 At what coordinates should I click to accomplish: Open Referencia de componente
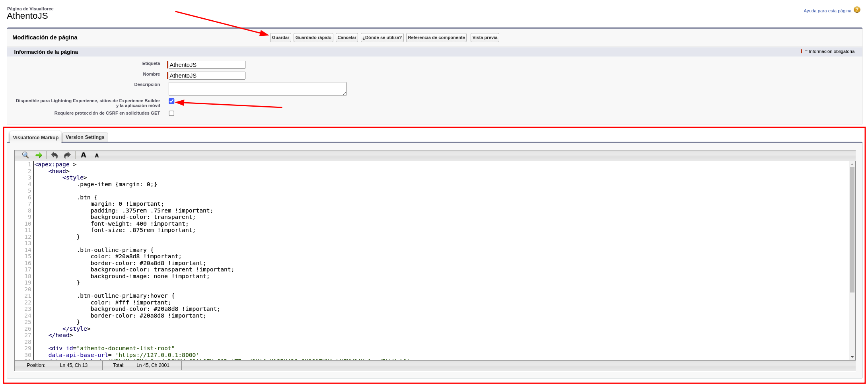coord(436,37)
